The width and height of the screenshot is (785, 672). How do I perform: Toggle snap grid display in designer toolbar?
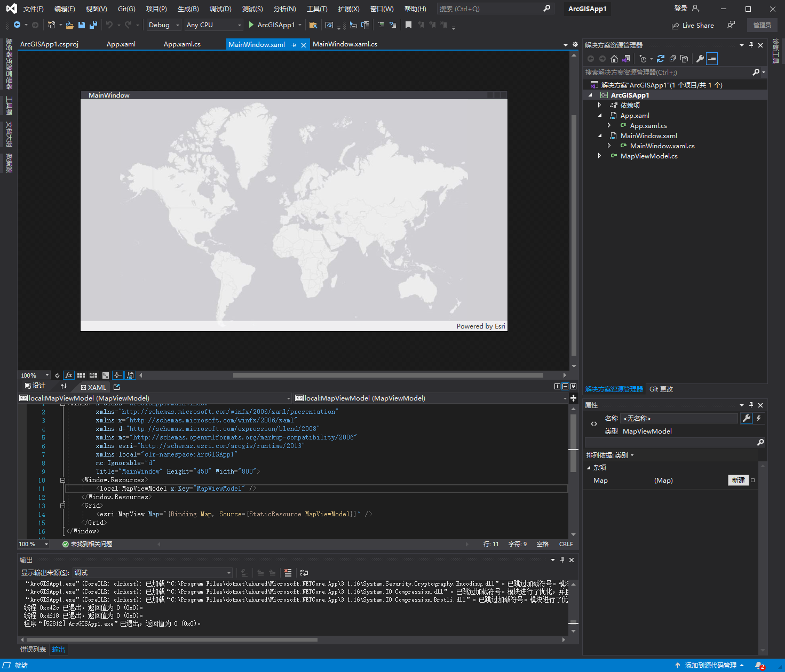[x=81, y=375]
